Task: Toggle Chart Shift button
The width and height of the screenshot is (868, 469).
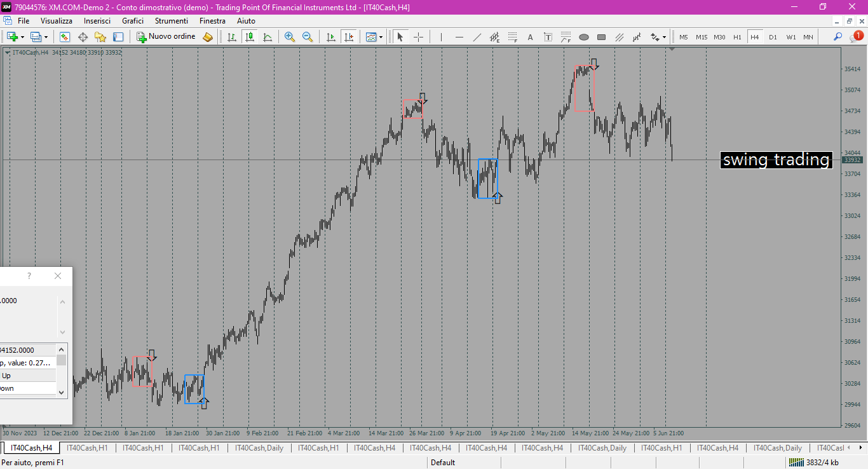Action: (348, 37)
